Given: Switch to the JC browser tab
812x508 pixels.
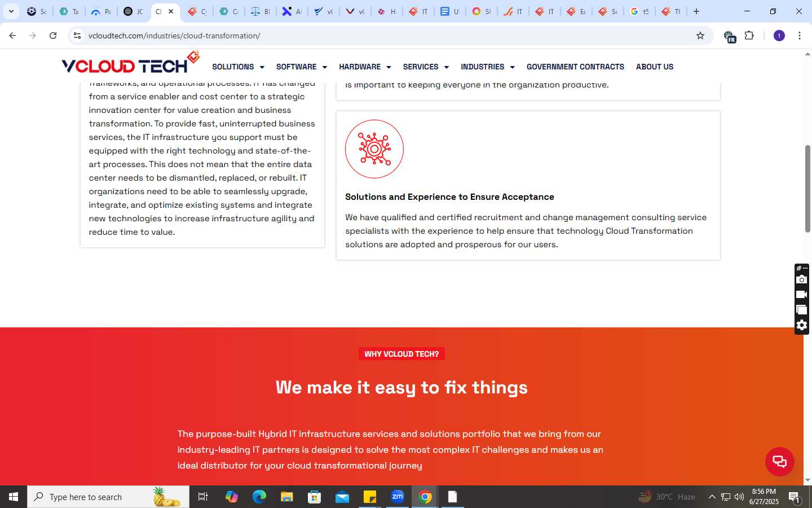Looking at the screenshot, I should [134, 11].
